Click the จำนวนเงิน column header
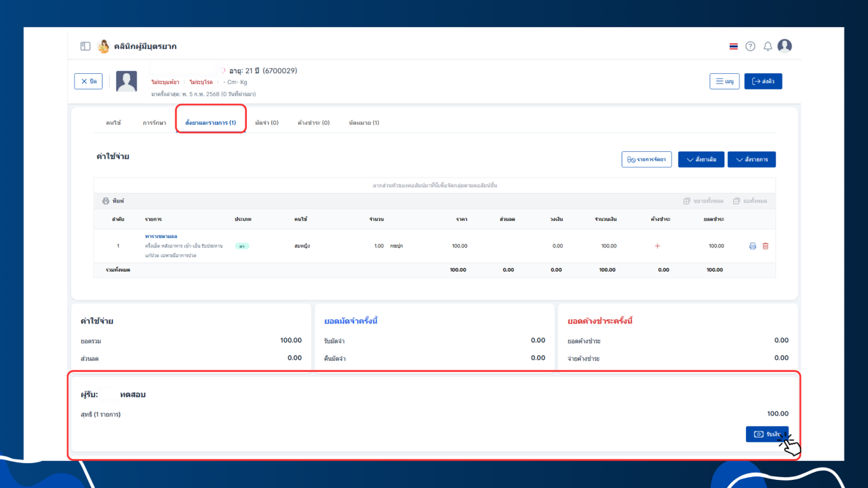 pyautogui.click(x=606, y=220)
